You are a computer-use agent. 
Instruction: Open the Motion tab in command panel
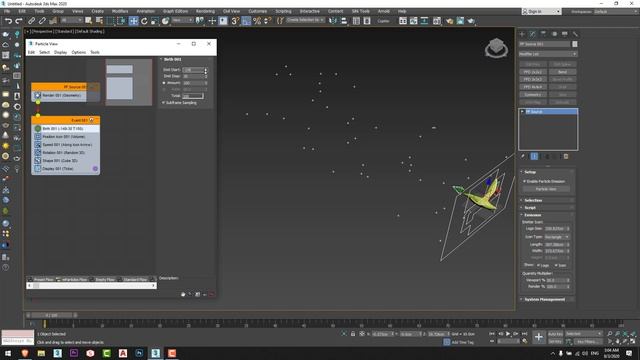tap(554, 34)
